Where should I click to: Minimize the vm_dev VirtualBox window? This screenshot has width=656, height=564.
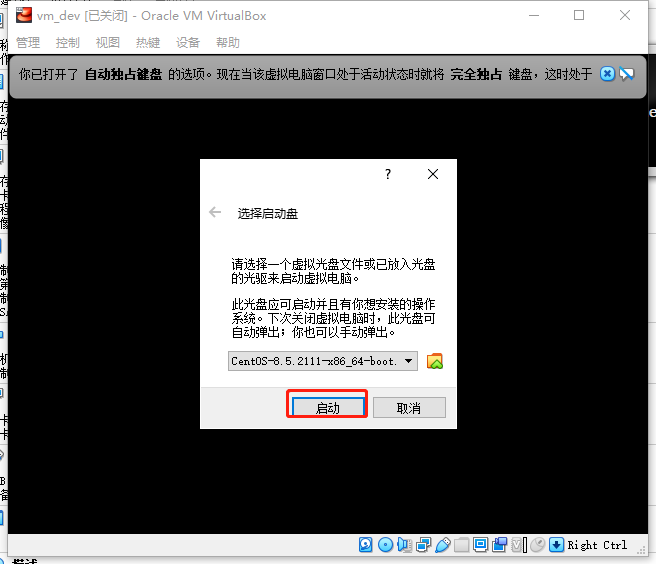pos(534,15)
